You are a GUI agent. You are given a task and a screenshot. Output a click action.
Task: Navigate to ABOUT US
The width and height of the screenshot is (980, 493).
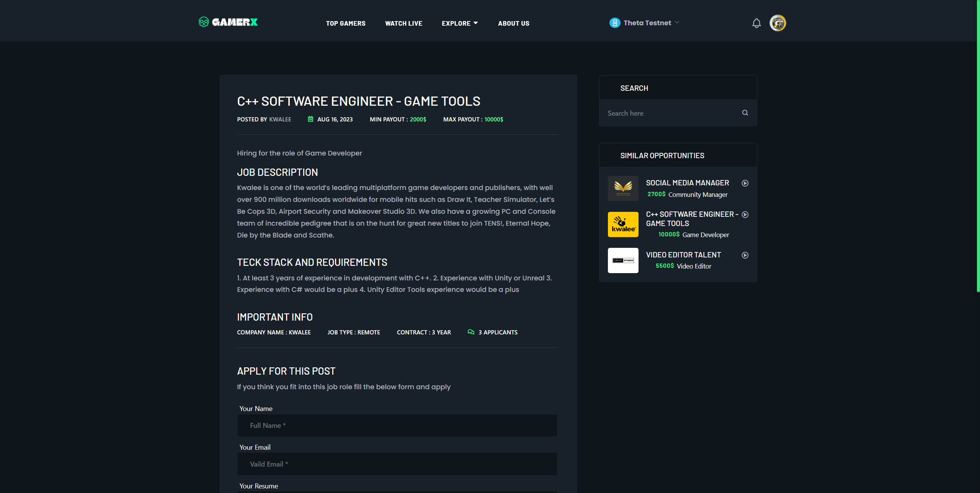click(x=514, y=23)
